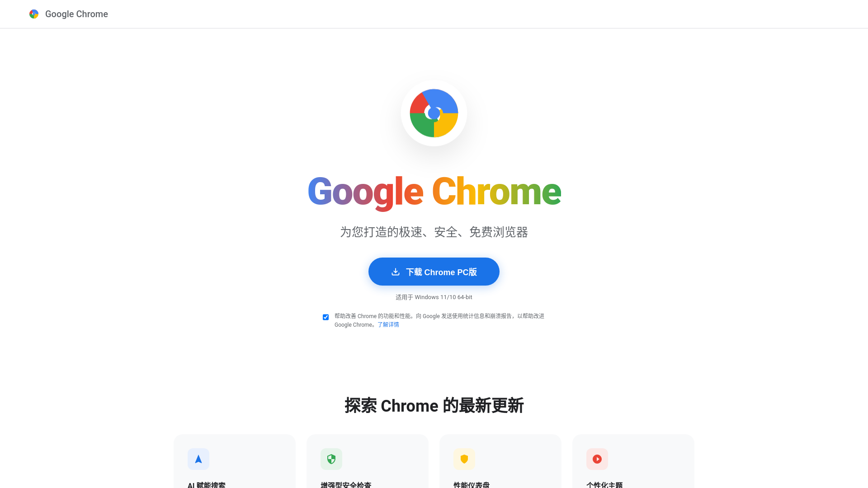Open the 增强型安全检查 card title

click(346, 485)
